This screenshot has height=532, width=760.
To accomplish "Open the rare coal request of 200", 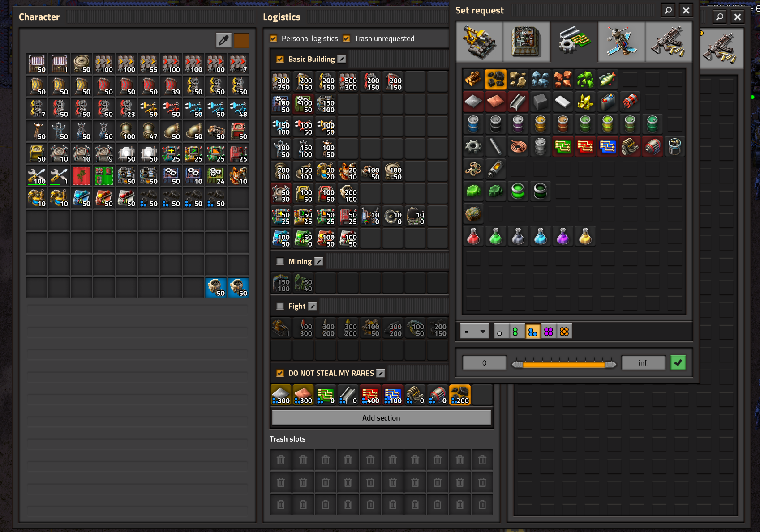I will (x=460, y=395).
